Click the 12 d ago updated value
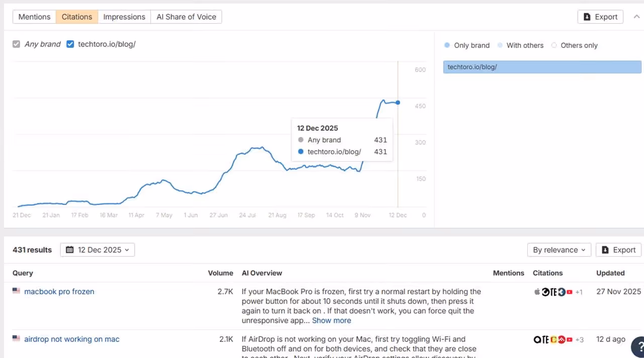Viewport: 644px width, 358px height. (611, 339)
